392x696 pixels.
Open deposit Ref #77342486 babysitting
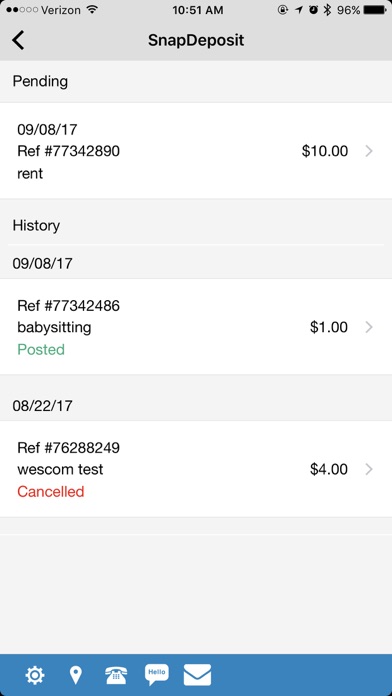pyautogui.click(x=196, y=327)
